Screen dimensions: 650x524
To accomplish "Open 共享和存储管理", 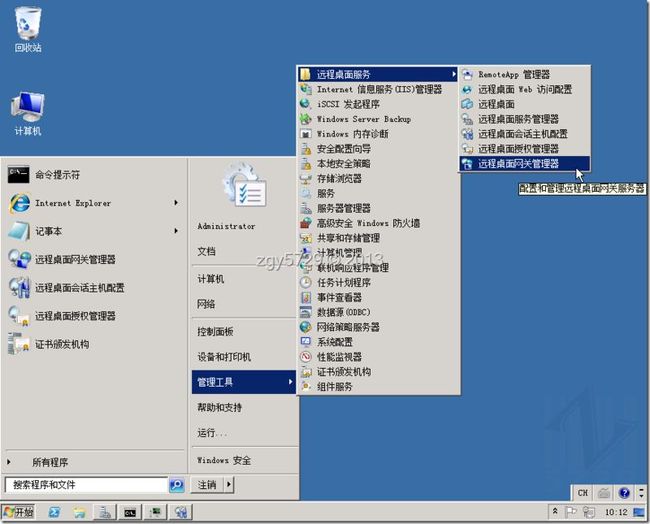I will pyautogui.click(x=378, y=238).
